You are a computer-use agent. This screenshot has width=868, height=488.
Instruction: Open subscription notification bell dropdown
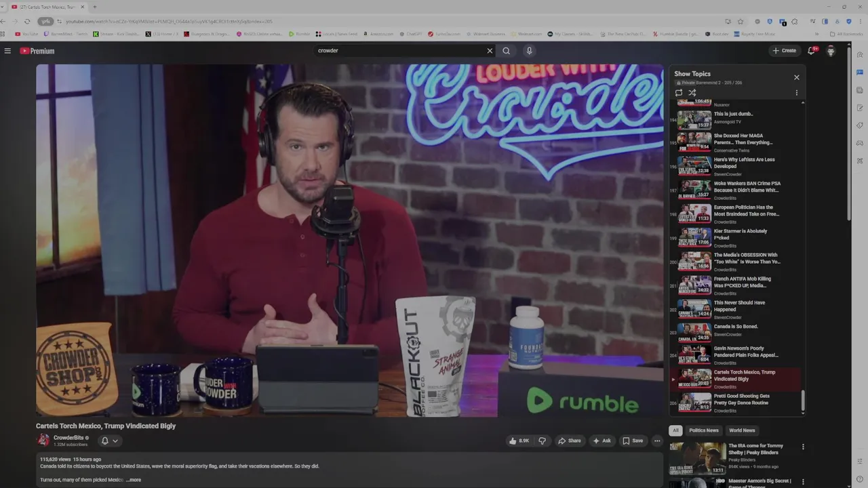109,441
